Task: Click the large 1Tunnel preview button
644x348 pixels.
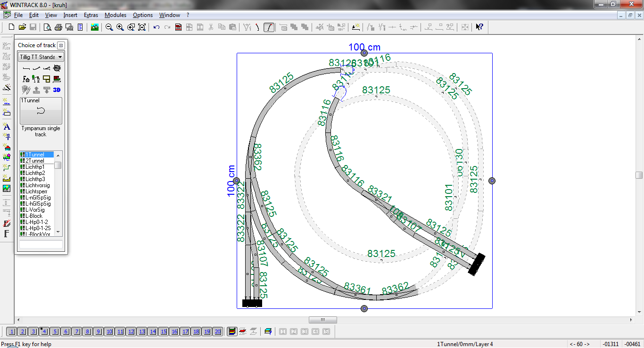Action: pos(41,111)
